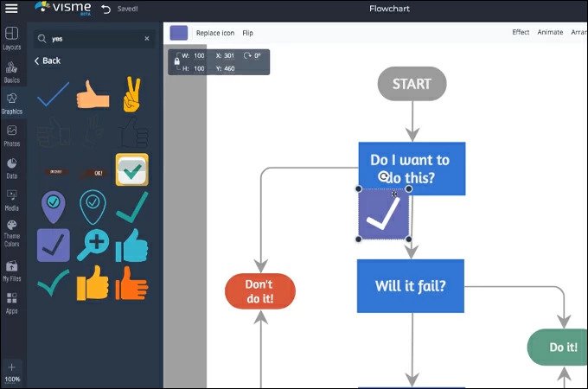
Task: Click the search box containing 'yes'
Action: 91,39
